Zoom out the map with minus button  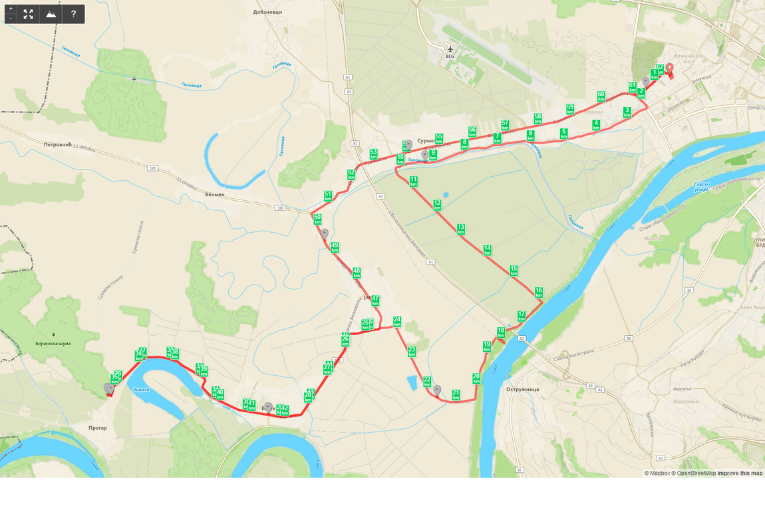pos(11,19)
